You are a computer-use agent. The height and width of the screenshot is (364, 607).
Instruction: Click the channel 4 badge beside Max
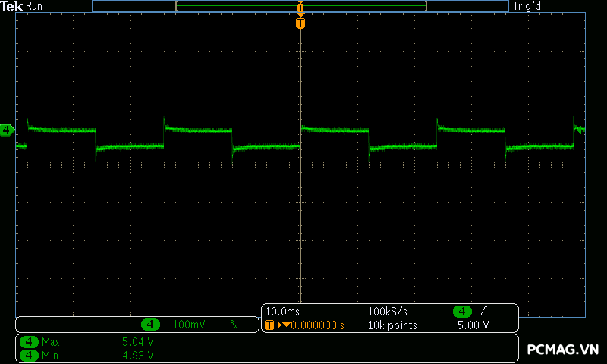click(29, 342)
